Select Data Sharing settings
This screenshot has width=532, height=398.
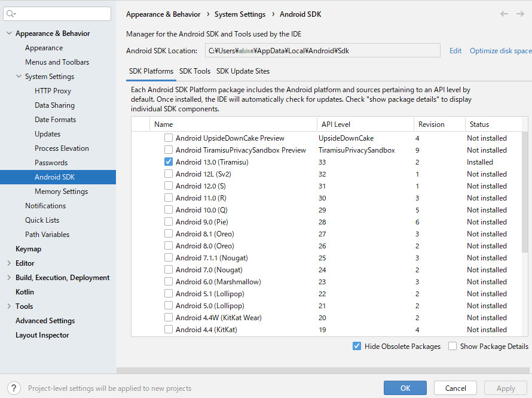pos(54,105)
